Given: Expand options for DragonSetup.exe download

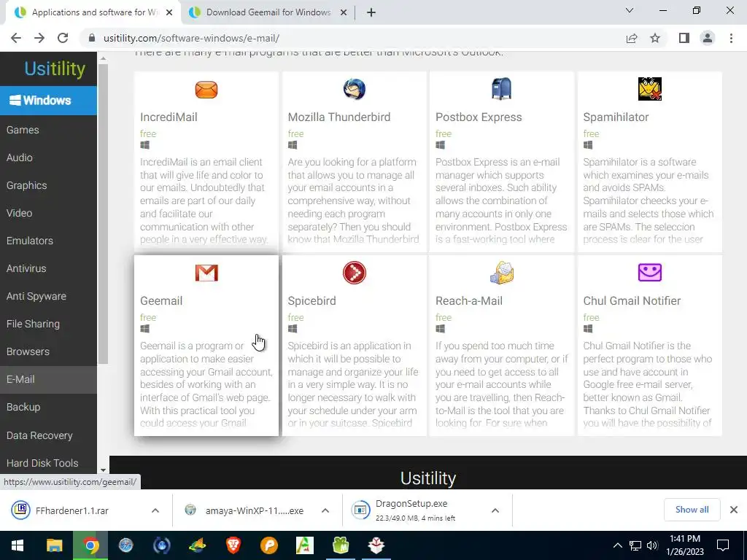Looking at the screenshot, I should pyautogui.click(x=495, y=510).
